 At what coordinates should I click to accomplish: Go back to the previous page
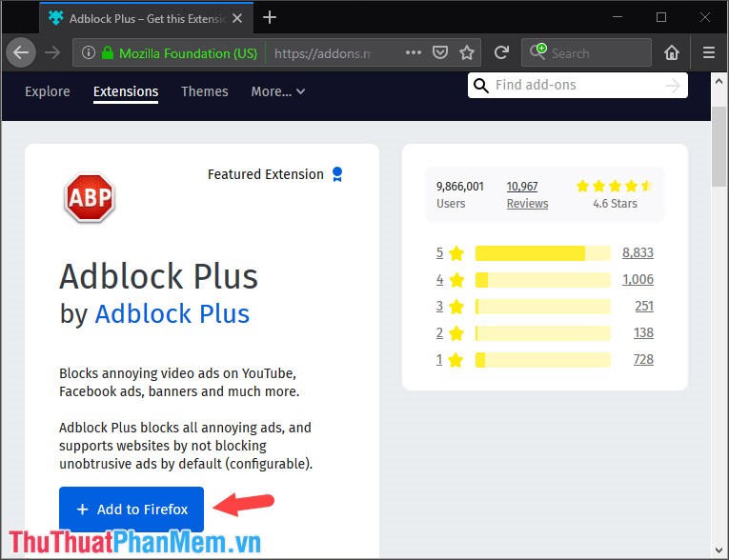21,52
